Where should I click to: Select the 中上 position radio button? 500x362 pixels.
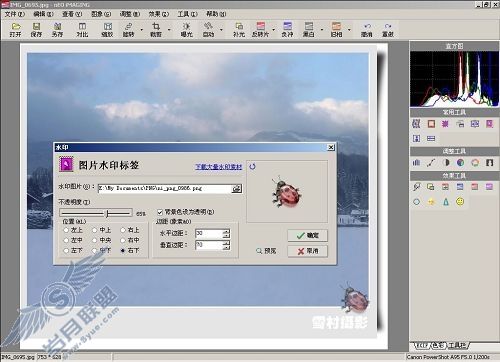tap(94, 230)
